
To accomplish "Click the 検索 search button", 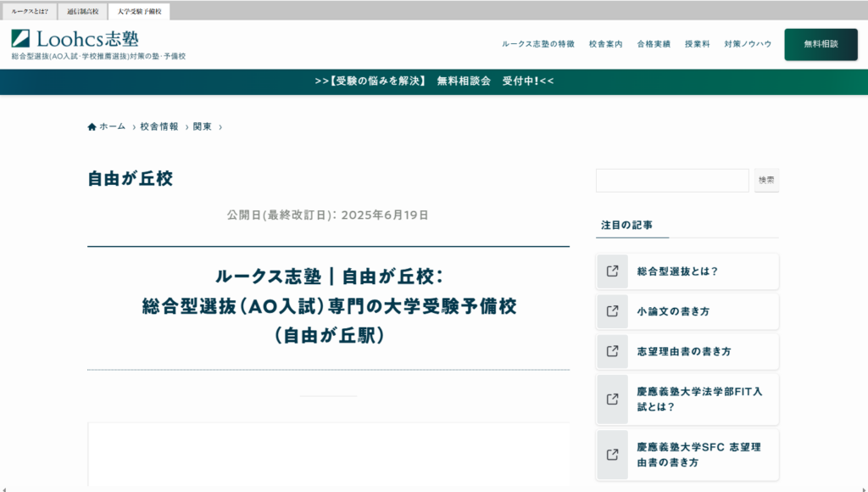I will point(766,180).
